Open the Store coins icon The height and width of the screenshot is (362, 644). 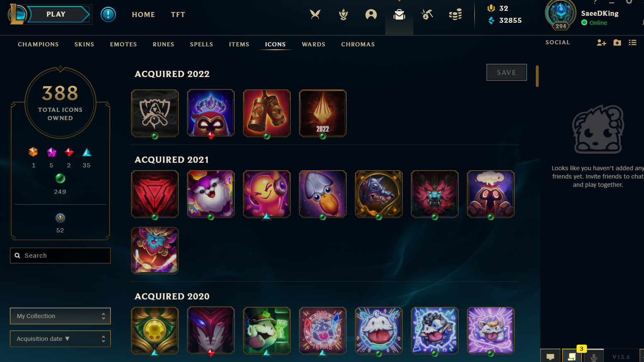[x=455, y=15]
